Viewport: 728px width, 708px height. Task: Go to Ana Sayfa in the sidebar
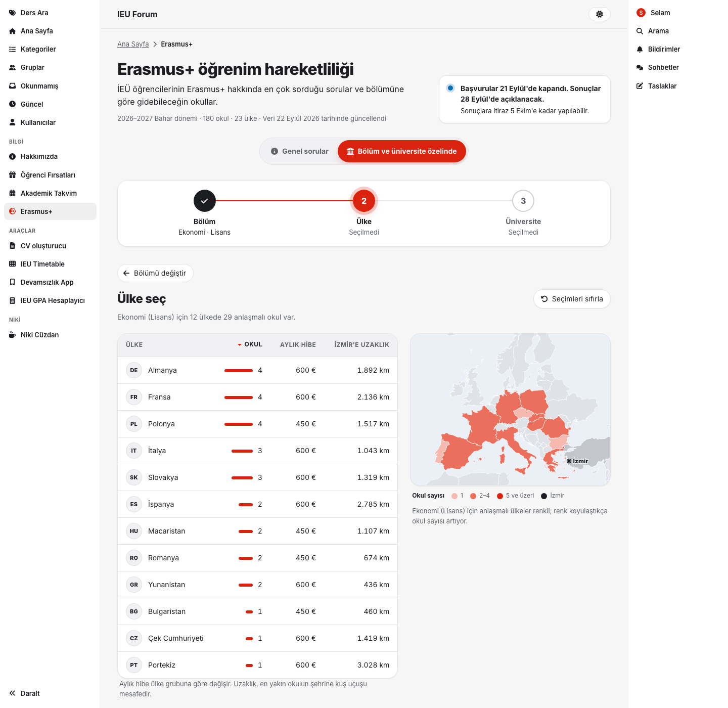tap(50, 31)
